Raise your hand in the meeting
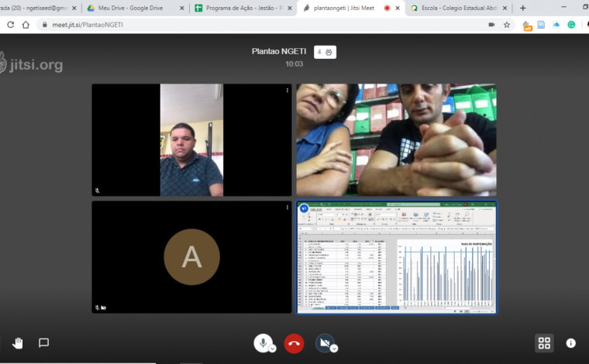 pyautogui.click(x=17, y=343)
